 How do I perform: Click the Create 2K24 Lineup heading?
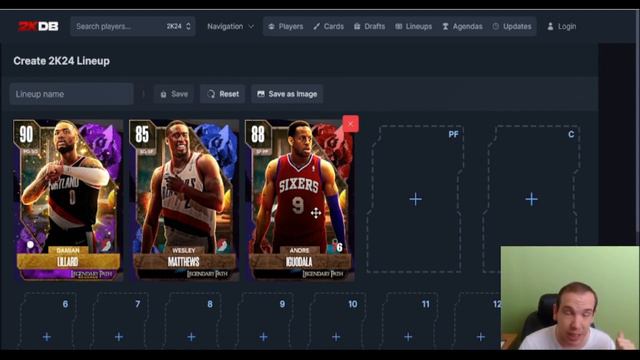tap(62, 61)
